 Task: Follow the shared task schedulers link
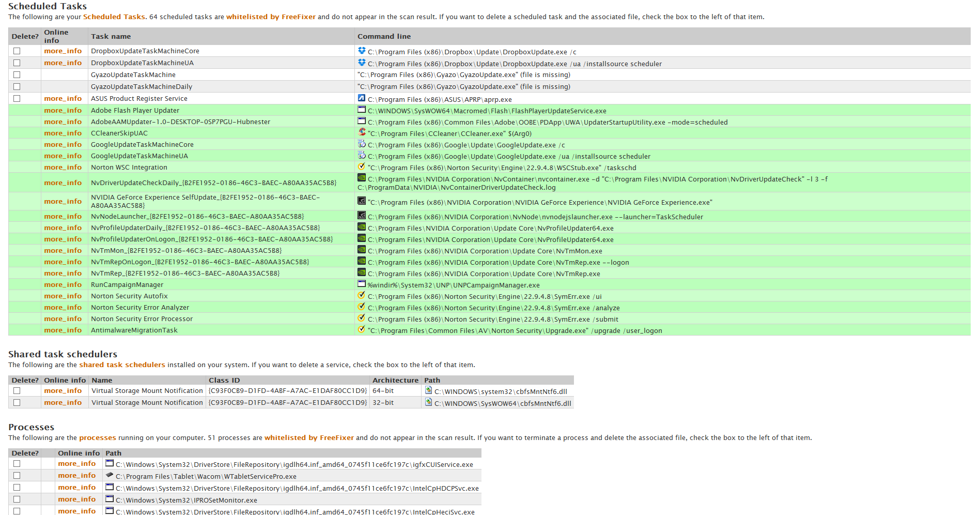pos(122,365)
